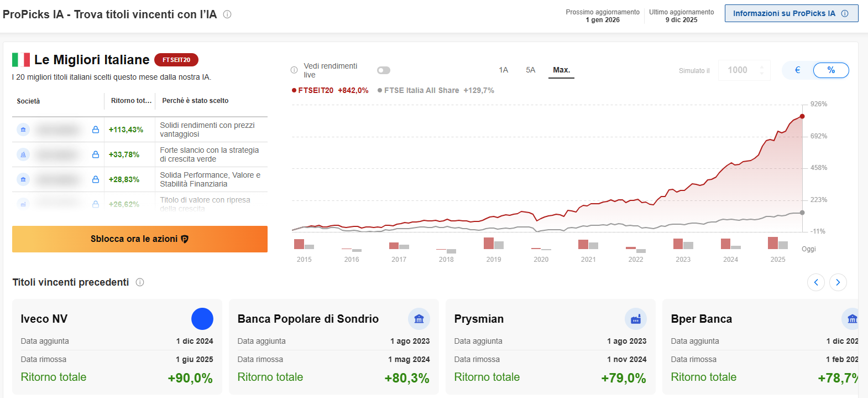The width and height of the screenshot is (868, 398).
Task: Switch display to euro currency
Action: 797,70
